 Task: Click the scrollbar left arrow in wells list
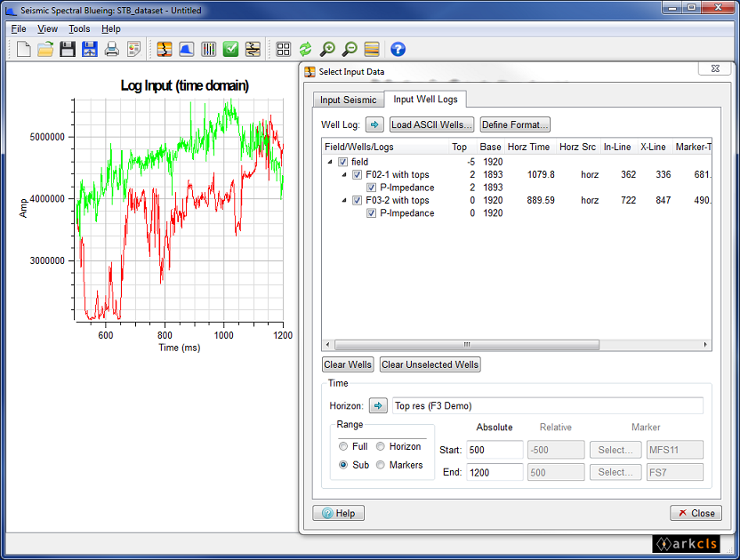click(328, 344)
